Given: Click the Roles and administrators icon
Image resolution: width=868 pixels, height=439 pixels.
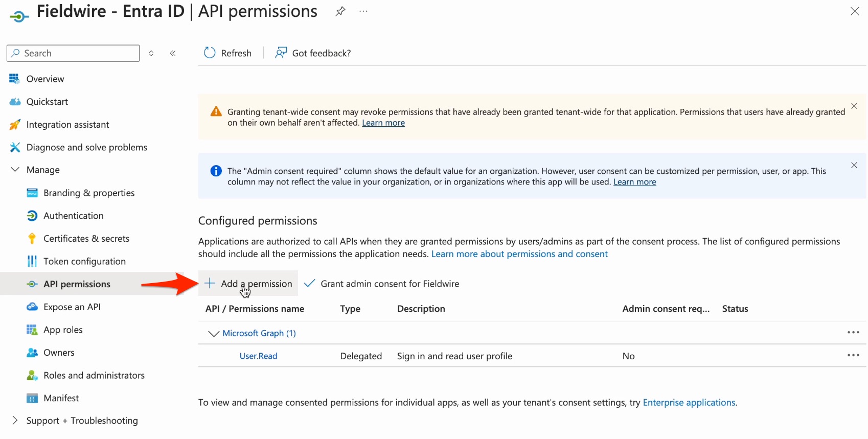Looking at the screenshot, I should [x=32, y=375].
